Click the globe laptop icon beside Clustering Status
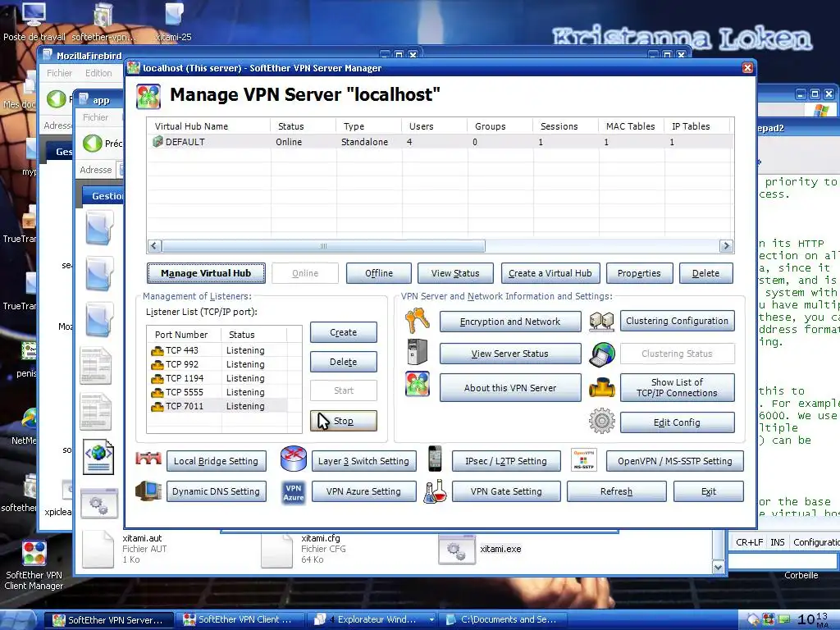The height and width of the screenshot is (630, 840). 602,354
